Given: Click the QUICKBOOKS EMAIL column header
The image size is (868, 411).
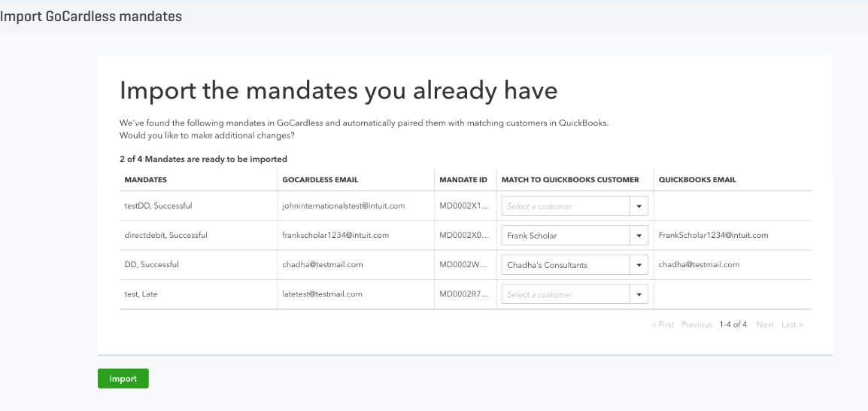Looking at the screenshot, I should tap(697, 180).
